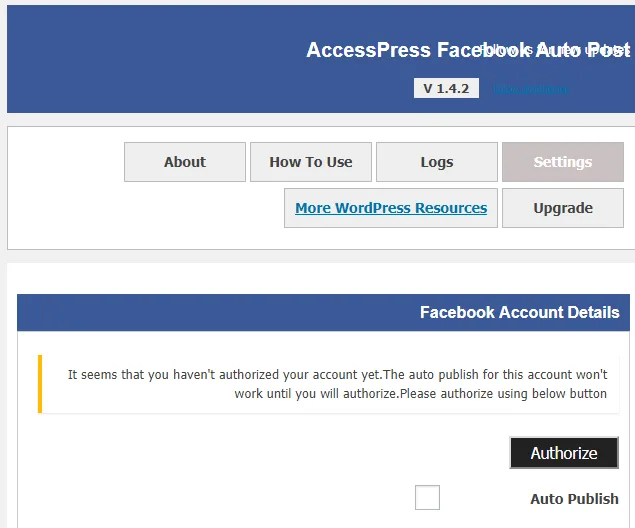Follow the More WordPress Resources link

coord(391,208)
